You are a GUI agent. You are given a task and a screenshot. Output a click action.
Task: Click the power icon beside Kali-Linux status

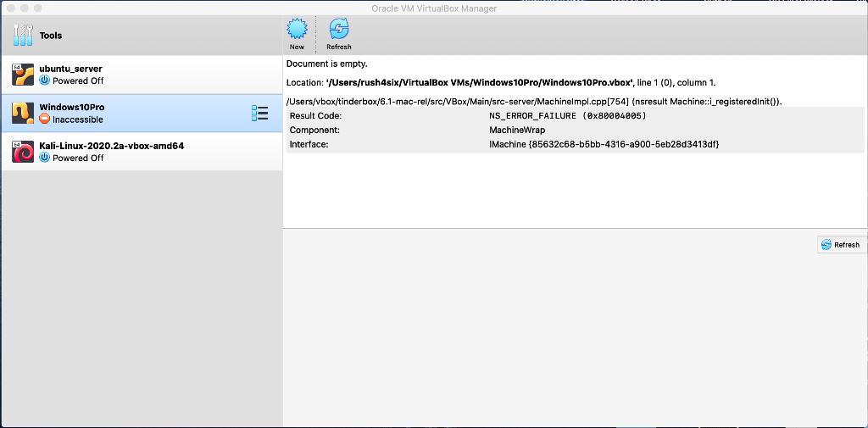click(x=45, y=158)
